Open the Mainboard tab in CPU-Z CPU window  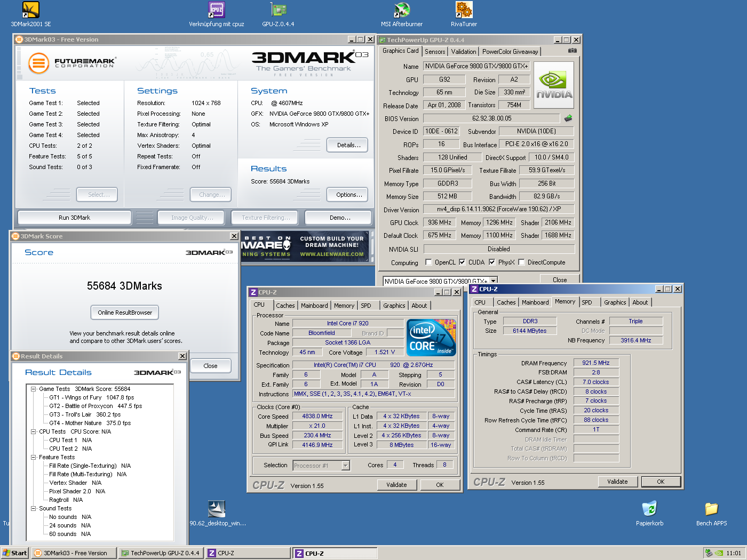pos(314,306)
